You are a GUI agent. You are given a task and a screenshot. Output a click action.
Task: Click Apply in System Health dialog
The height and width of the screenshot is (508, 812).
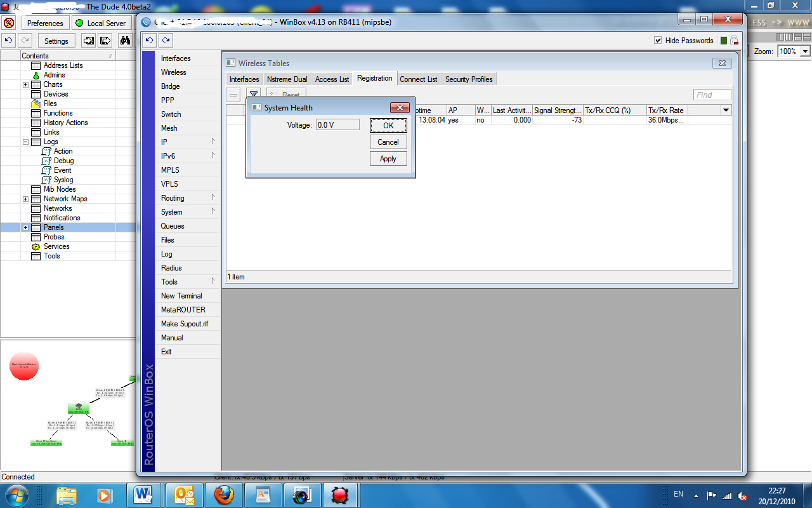tap(388, 159)
